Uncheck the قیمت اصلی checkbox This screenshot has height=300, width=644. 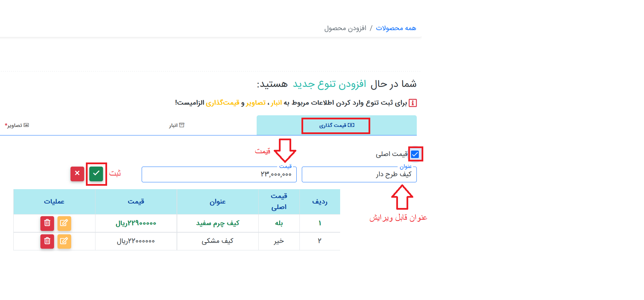click(x=415, y=154)
